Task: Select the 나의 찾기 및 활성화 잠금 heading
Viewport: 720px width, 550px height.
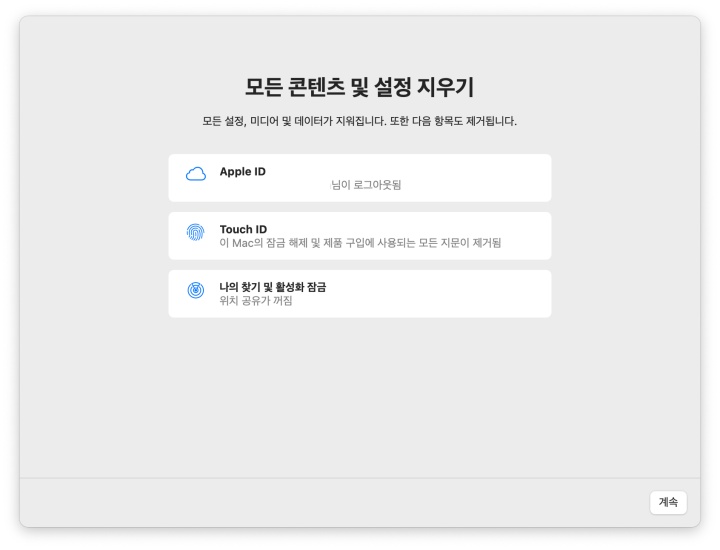Action: (273, 287)
